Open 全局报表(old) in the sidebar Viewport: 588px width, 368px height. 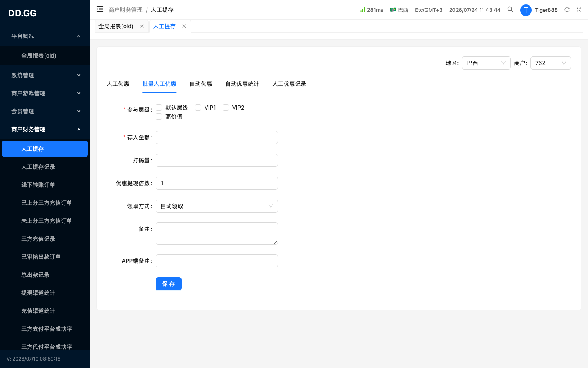pyautogui.click(x=45, y=56)
